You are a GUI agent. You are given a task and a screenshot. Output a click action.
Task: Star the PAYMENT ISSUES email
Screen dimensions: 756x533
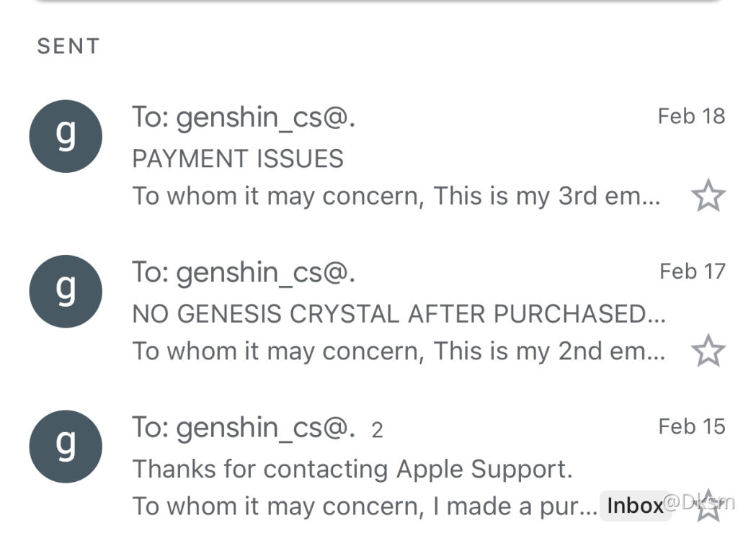[x=708, y=195]
